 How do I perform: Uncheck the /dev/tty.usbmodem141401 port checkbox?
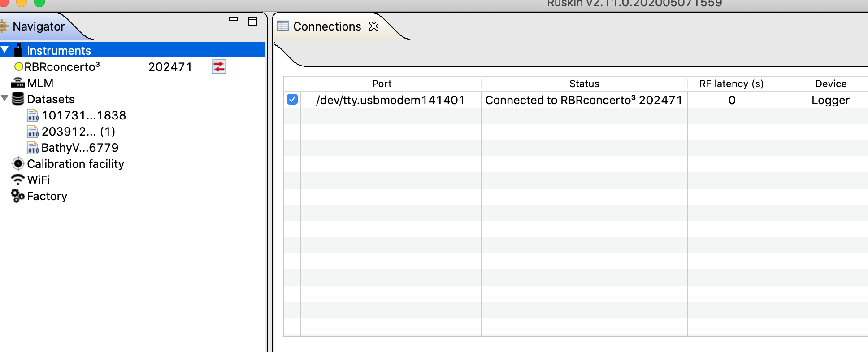[x=292, y=99]
